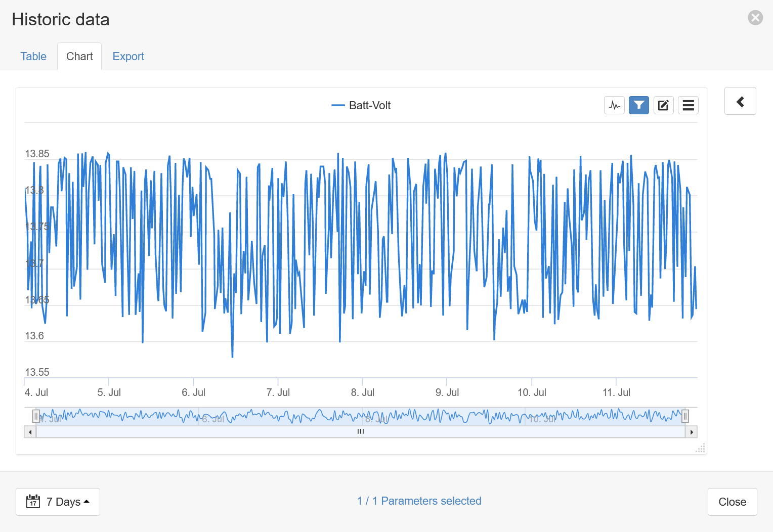Click the '11. Jul' axis label
773x532 pixels.
(616, 392)
